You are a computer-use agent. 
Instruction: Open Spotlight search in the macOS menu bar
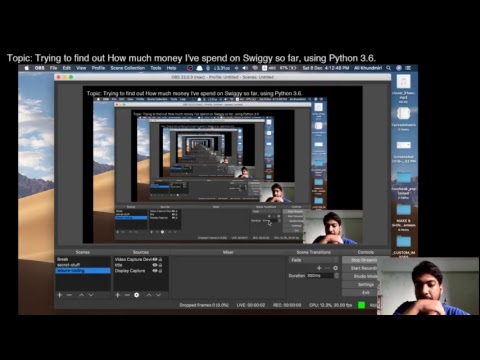point(388,68)
